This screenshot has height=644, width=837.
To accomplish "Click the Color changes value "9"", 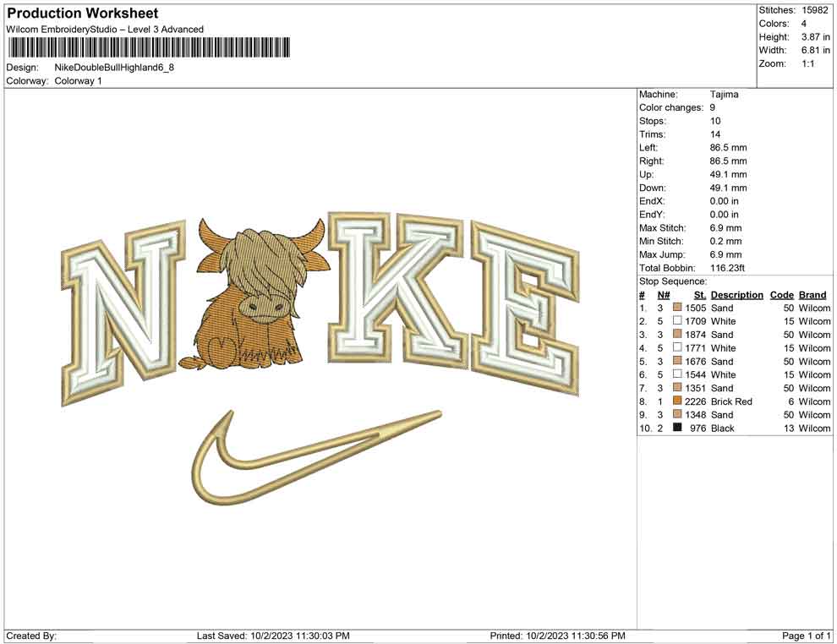I will [712, 108].
